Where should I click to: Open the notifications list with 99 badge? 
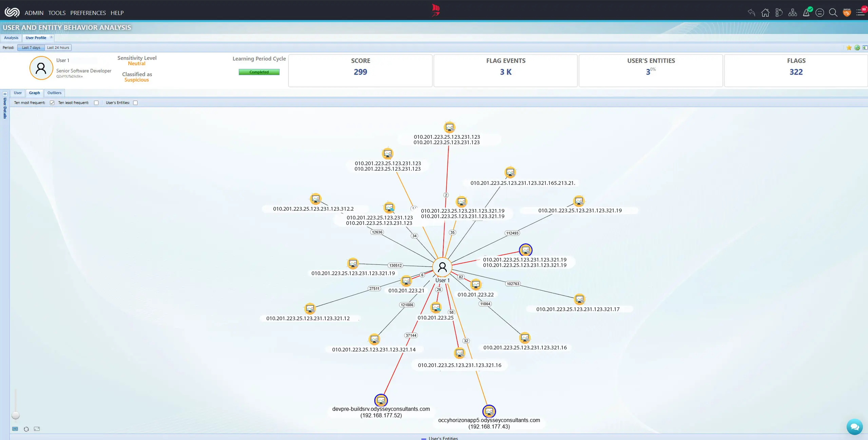pos(861,13)
